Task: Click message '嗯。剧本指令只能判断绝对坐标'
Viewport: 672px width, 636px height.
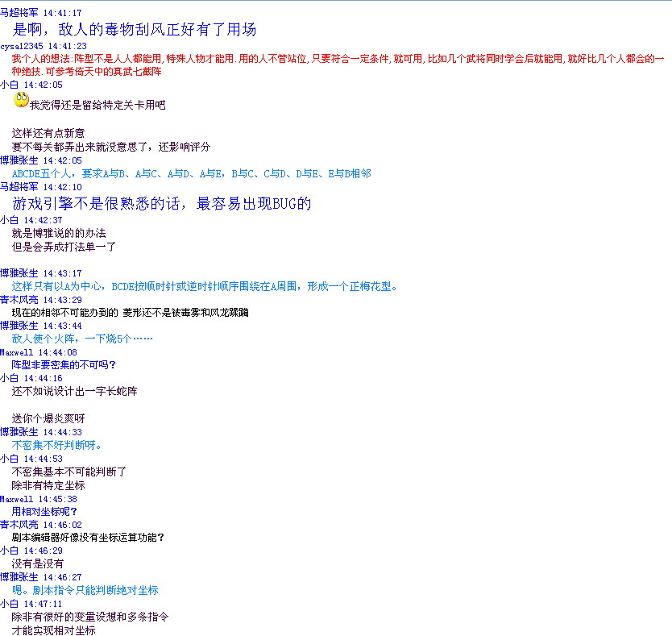Action: 85,591
